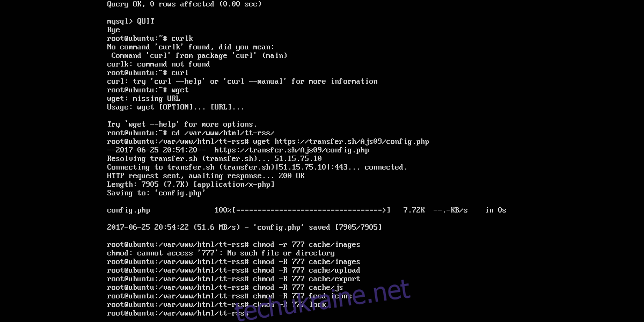Click the 'chmod -R 777 cache/export' command
Image resolution: width=644 pixels, height=322 pixels.
306,279
